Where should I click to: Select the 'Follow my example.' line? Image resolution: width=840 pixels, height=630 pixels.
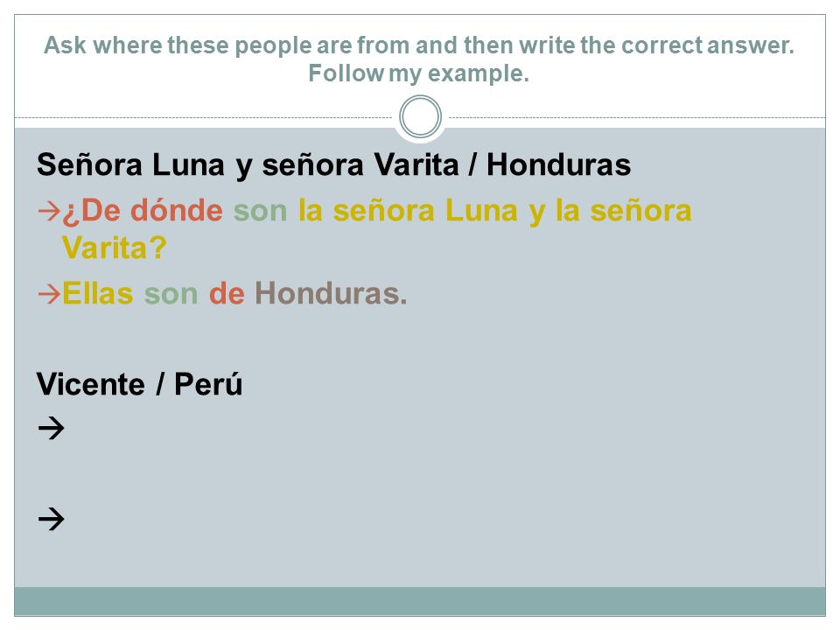[419, 73]
